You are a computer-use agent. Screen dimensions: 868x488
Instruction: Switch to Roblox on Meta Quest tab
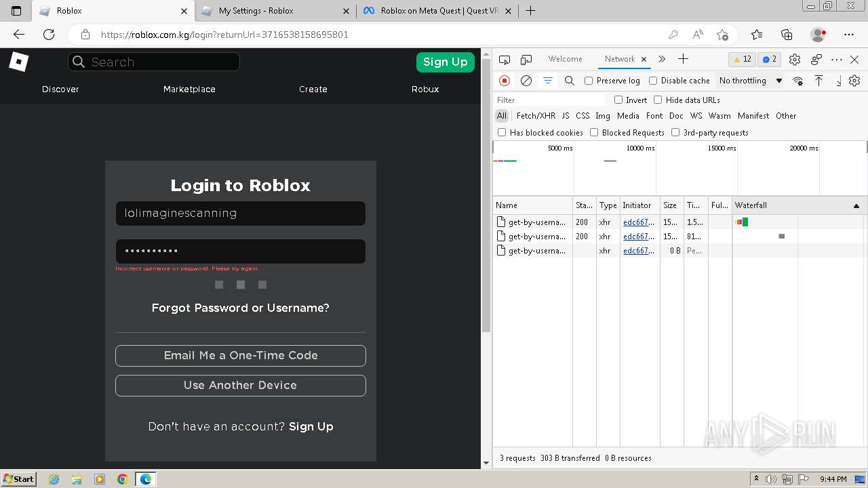coord(437,11)
